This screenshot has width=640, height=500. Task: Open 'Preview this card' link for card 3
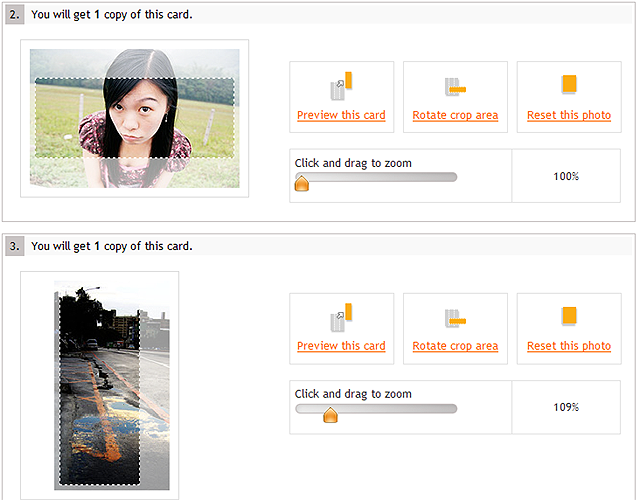tap(341, 346)
